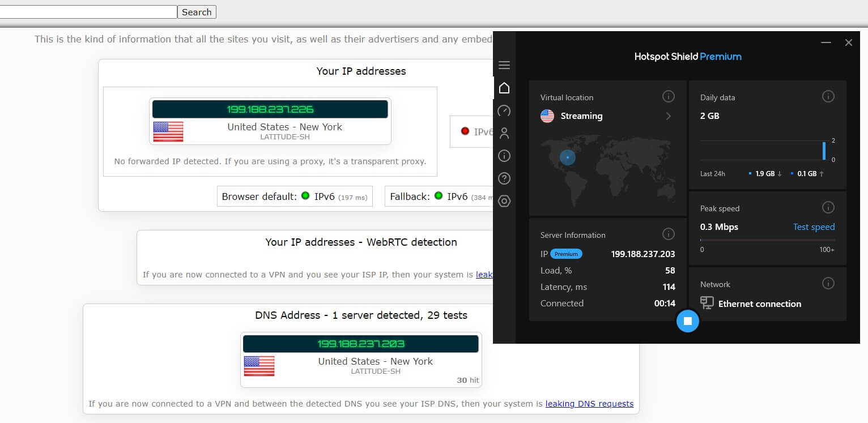The height and width of the screenshot is (423, 868).
Task: Open the speed test gauge icon in sidebar
Action: coord(504,110)
